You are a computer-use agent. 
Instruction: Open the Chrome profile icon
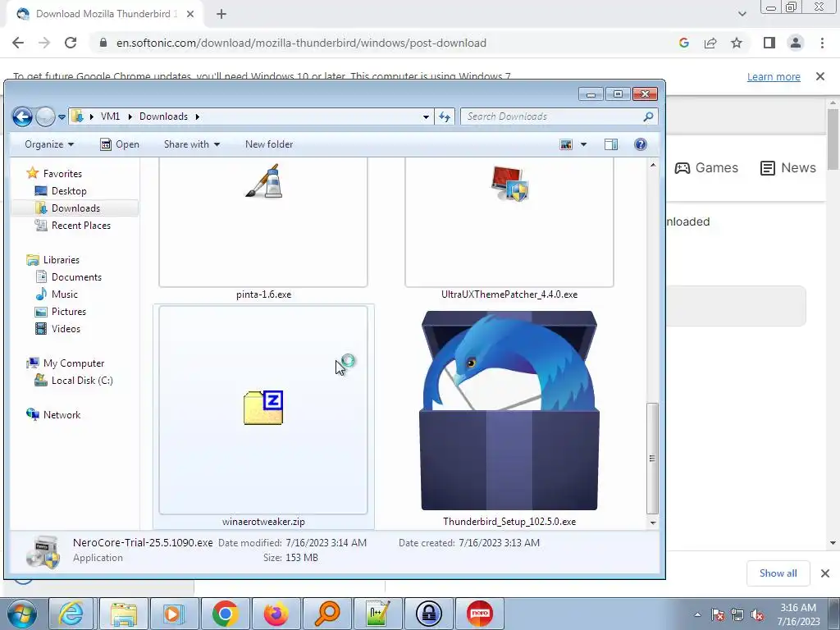point(796,43)
